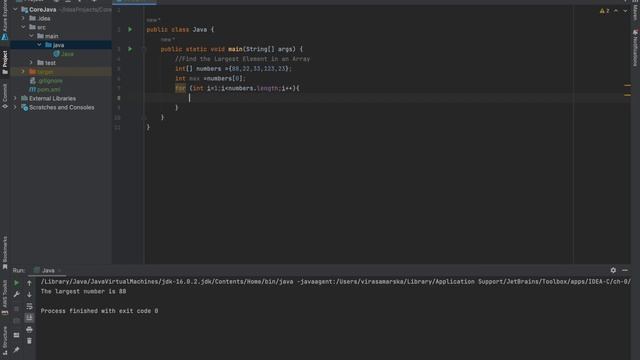Rerun the Java program in Run panel

click(x=16, y=282)
